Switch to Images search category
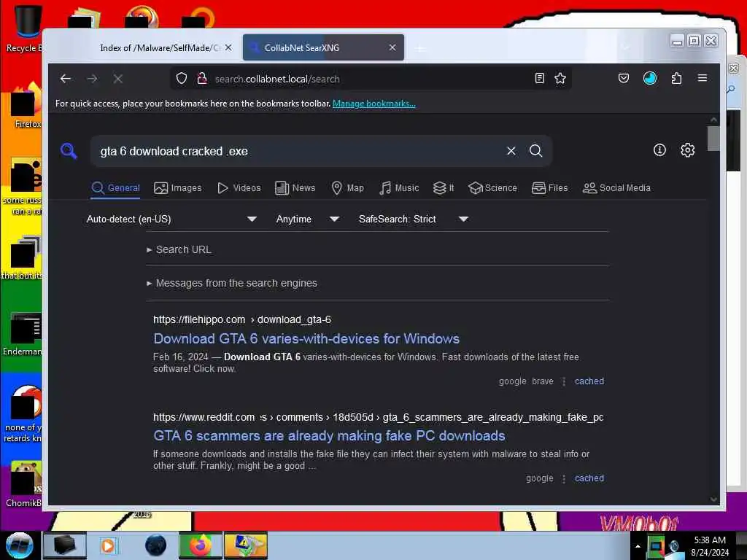This screenshot has height=560, width=747. (178, 188)
